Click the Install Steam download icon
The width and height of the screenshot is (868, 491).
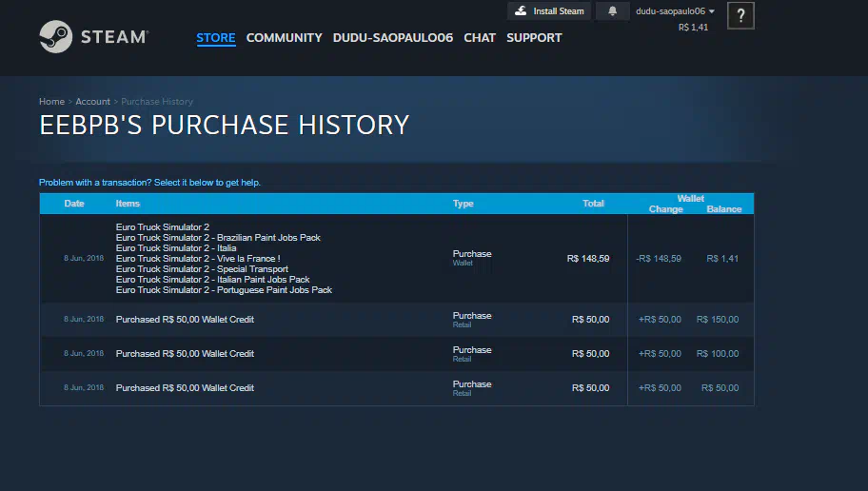click(521, 11)
